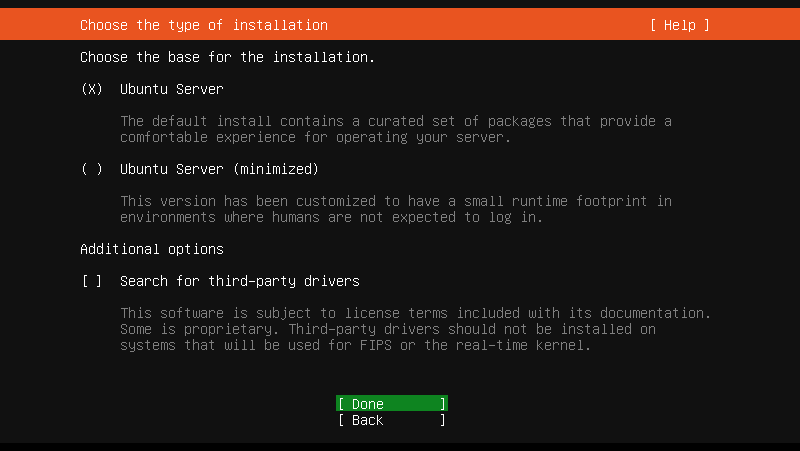This screenshot has width=800, height=451.
Task: Click the "Additional options" heading
Action: [151, 249]
